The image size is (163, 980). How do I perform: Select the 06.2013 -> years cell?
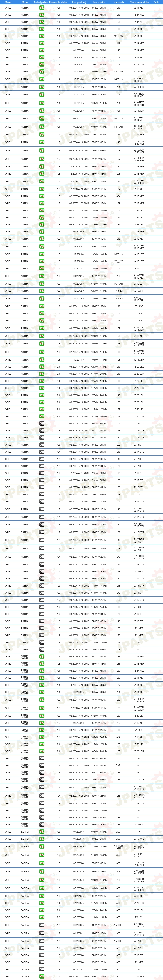[79, 896]
